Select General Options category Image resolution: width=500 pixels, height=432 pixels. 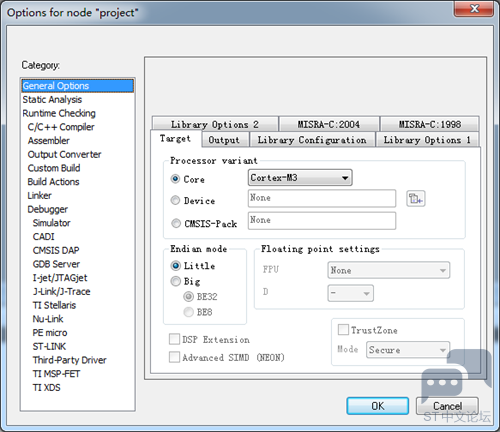point(78,86)
